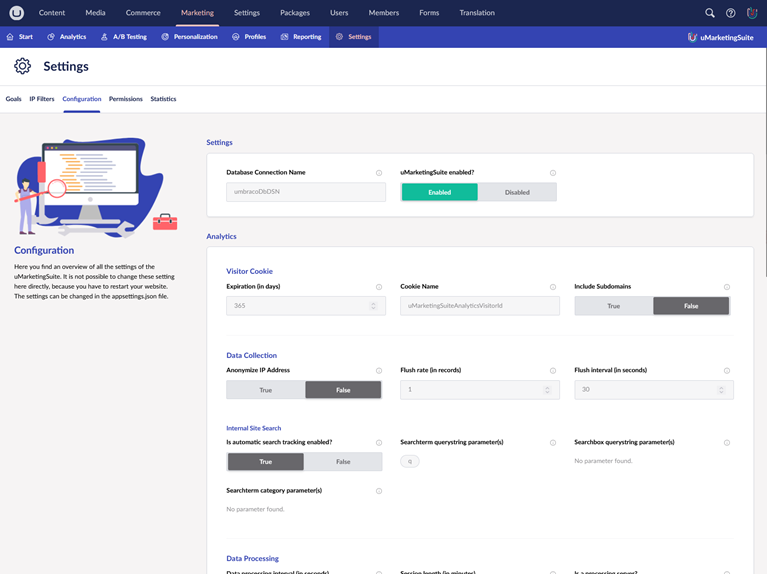The image size is (767, 574).
Task: Click the uMarketingSuite shield icon in header
Action: pos(752,13)
